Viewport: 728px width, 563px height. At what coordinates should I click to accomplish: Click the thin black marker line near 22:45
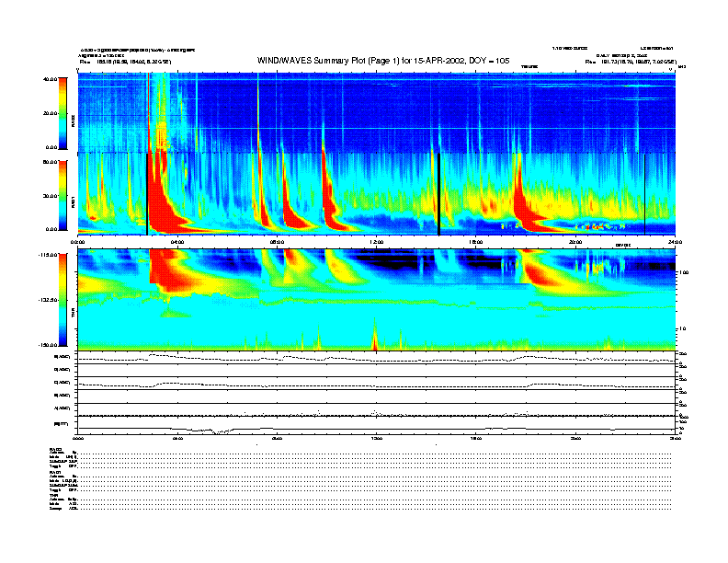pyautogui.click(x=644, y=194)
